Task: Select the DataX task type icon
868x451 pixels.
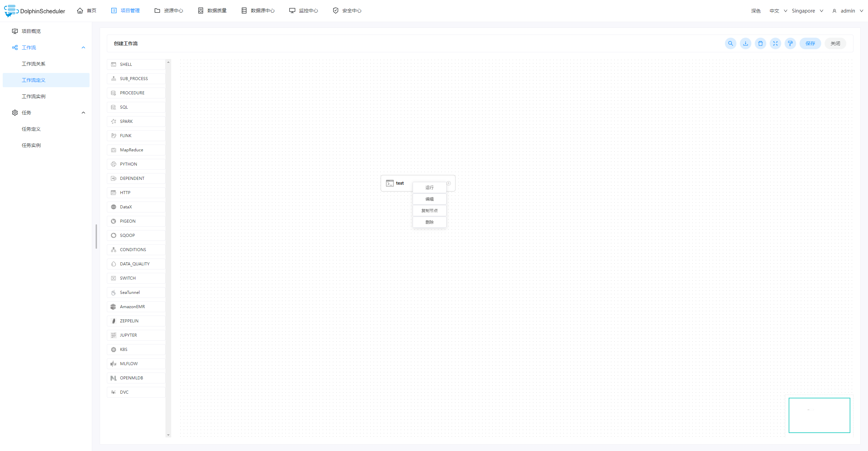Action: 114,206
